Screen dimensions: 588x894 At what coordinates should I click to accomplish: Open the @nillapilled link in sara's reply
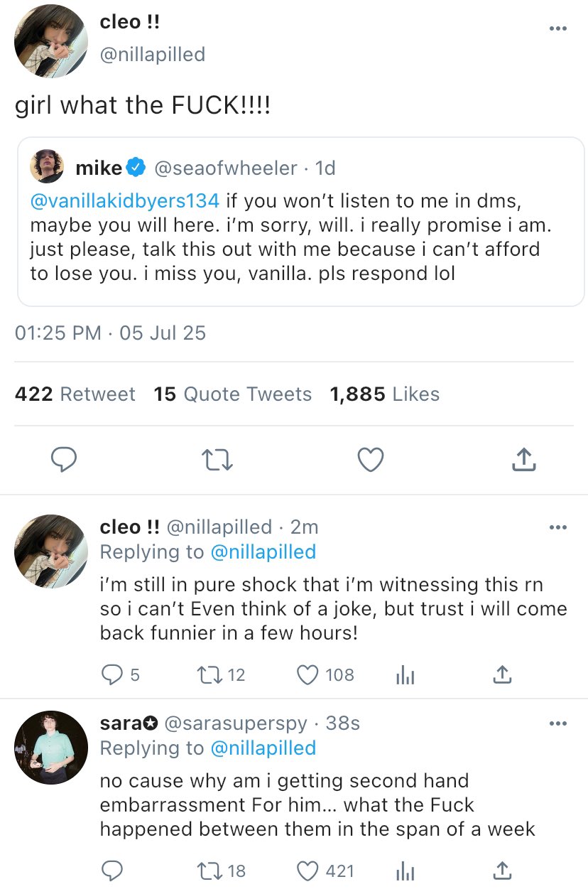click(263, 748)
